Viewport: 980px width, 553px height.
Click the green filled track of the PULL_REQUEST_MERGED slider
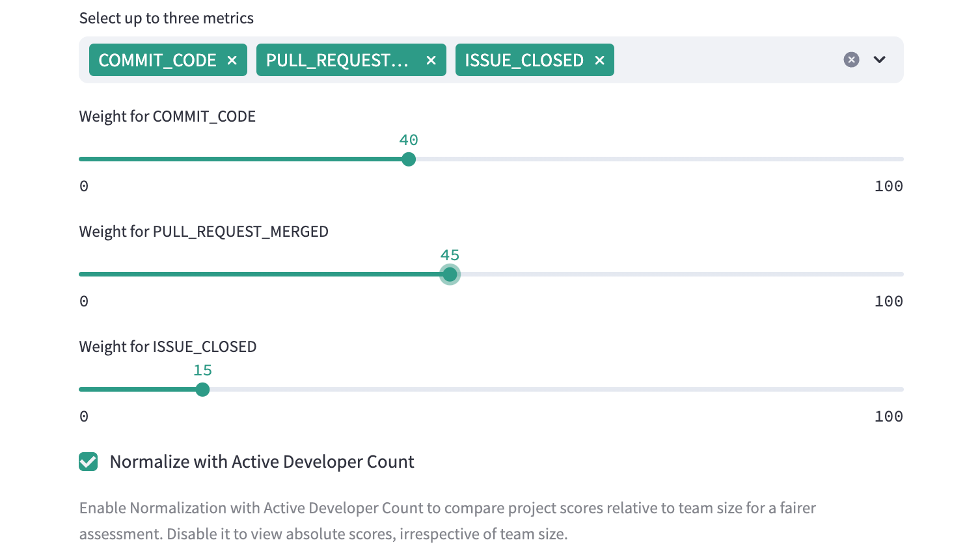pos(260,275)
